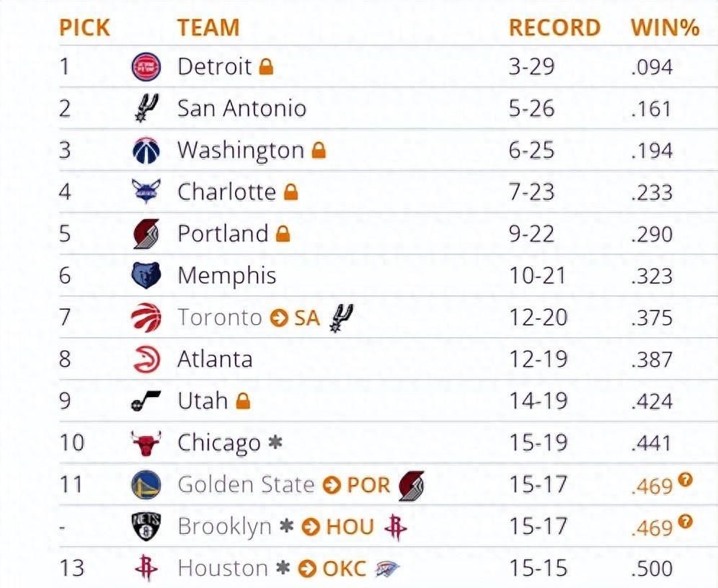Screen dimensions: 718x588
Task: Click the lock icon beside Detroit
Action: tap(266, 67)
